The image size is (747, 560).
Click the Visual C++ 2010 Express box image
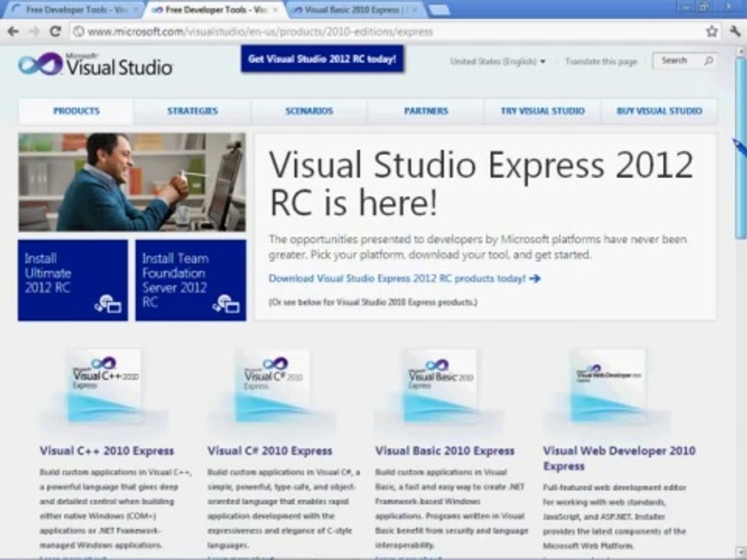(105, 386)
